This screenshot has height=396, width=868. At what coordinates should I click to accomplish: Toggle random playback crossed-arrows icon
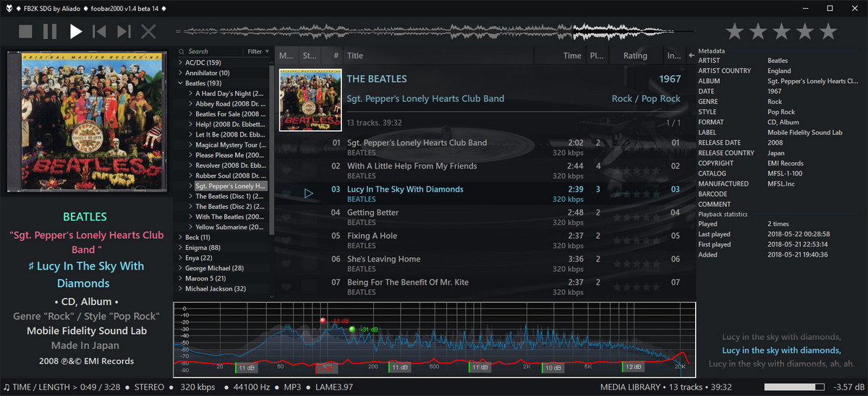pyautogui.click(x=148, y=31)
